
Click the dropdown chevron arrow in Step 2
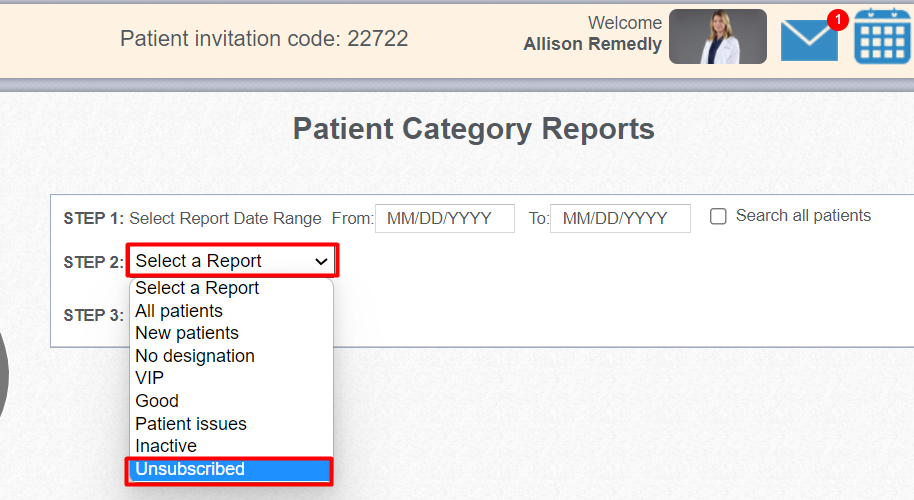321,262
